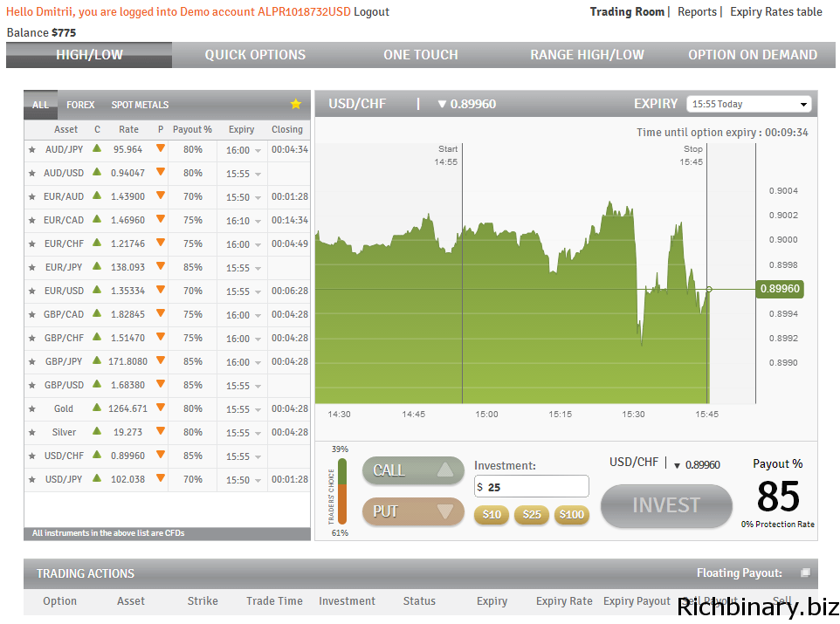840x624 pixels.
Task: Click the orange put arrow for AUD/JPY
Action: tap(160, 148)
